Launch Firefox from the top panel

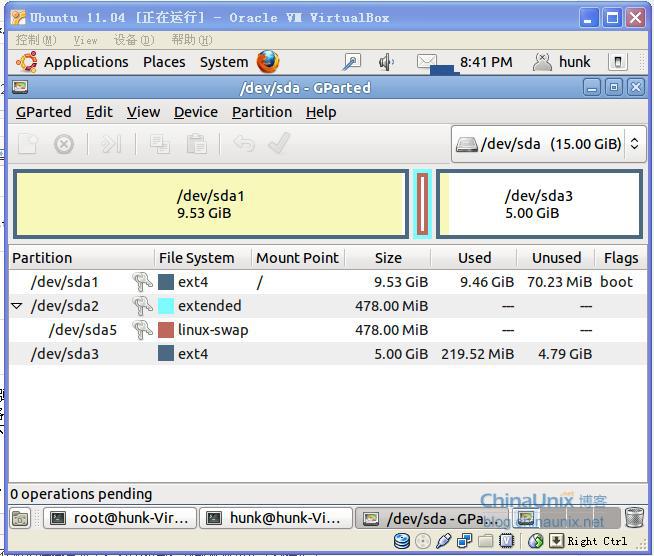(x=268, y=62)
